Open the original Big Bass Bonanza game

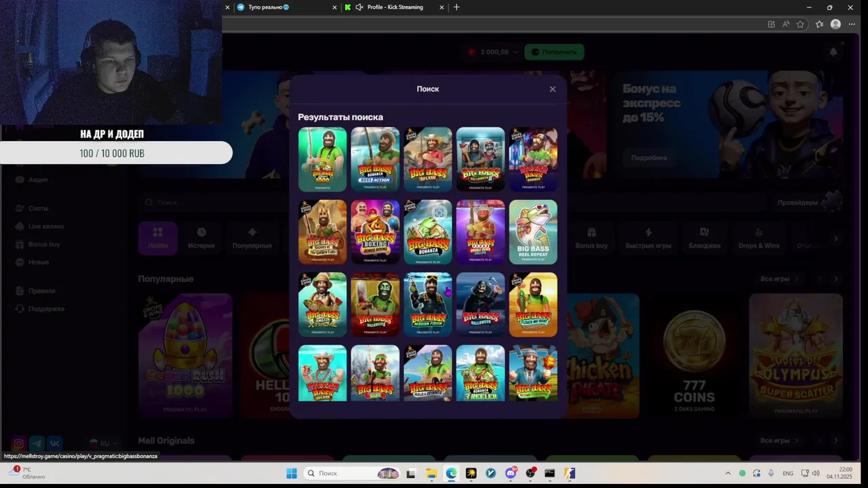click(x=428, y=232)
